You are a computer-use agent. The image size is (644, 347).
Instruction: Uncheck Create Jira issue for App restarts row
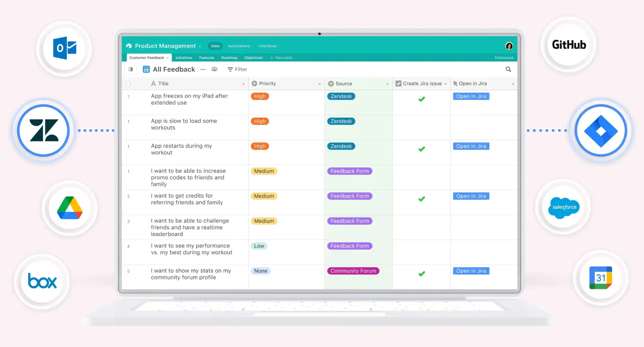tap(422, 149)
